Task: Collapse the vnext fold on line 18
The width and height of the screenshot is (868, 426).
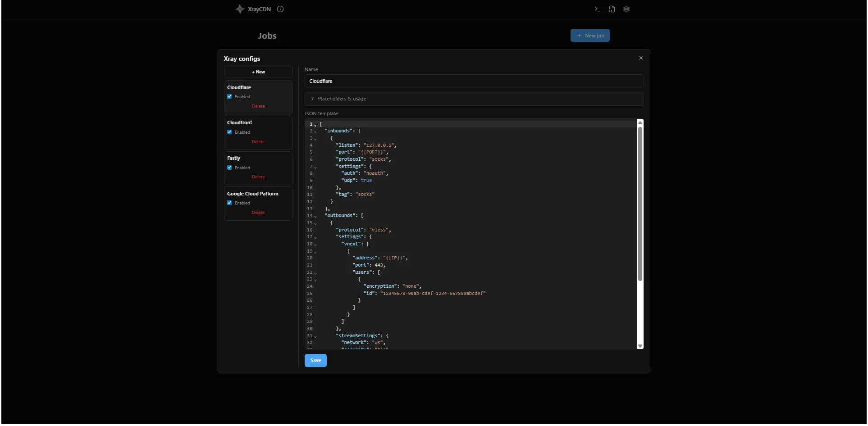Action: [315, 245]
